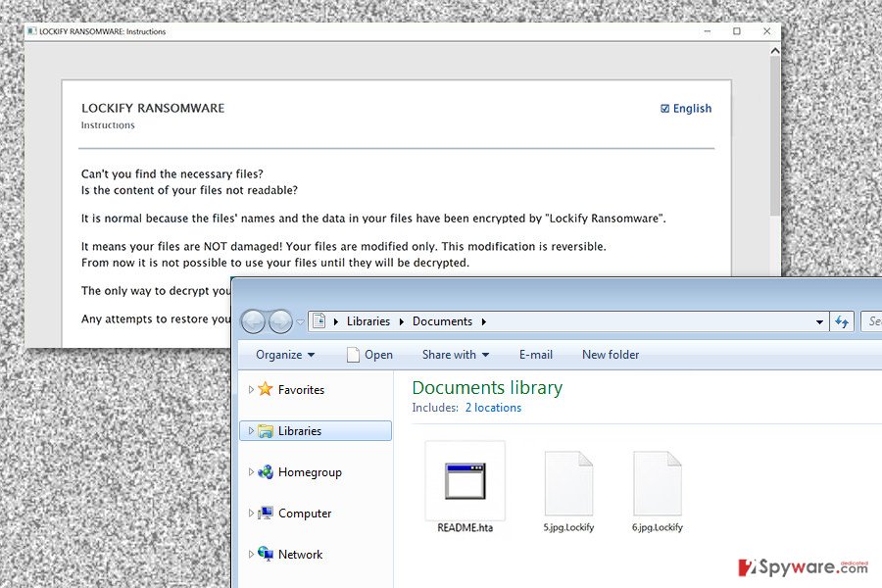Image resolution: width=882 pixels, height=588 pixels.
Task: Click the Homegroup icon
Action: click(x=266, y=471)
